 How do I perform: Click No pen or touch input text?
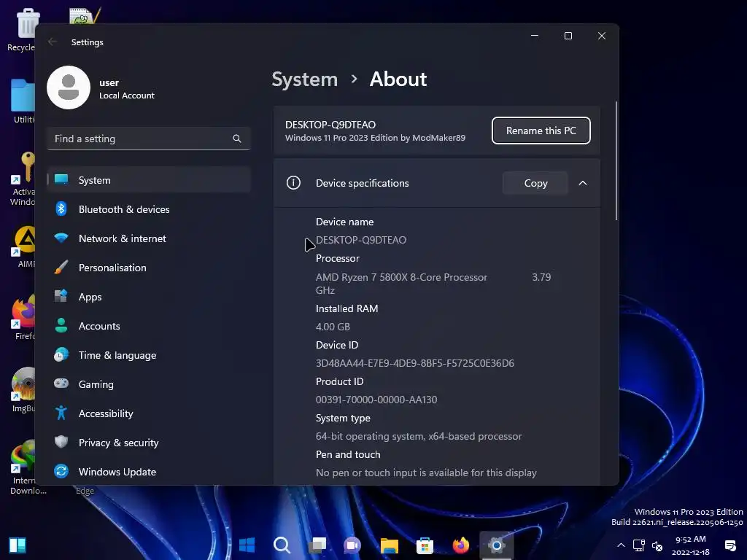(x=426, y=472)
